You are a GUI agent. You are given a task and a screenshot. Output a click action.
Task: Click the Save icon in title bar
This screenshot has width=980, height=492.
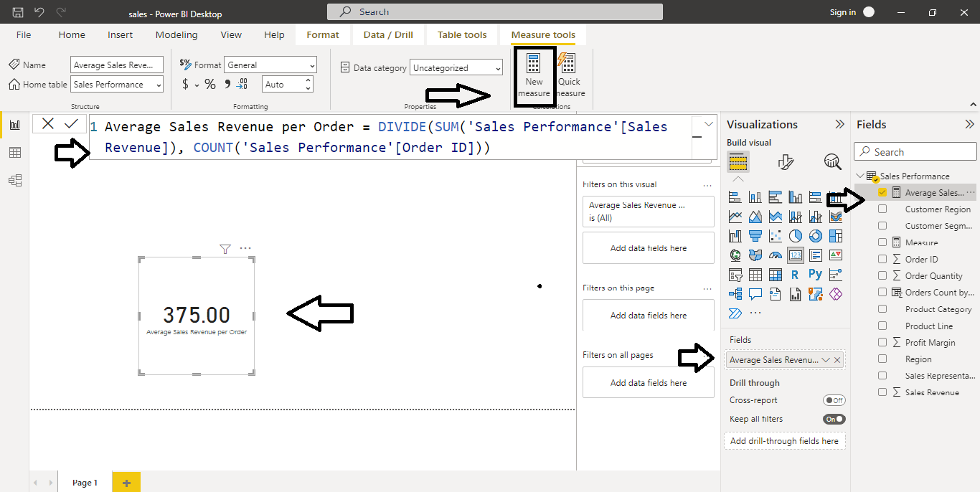pyautogui.click(x=18, y=12)
